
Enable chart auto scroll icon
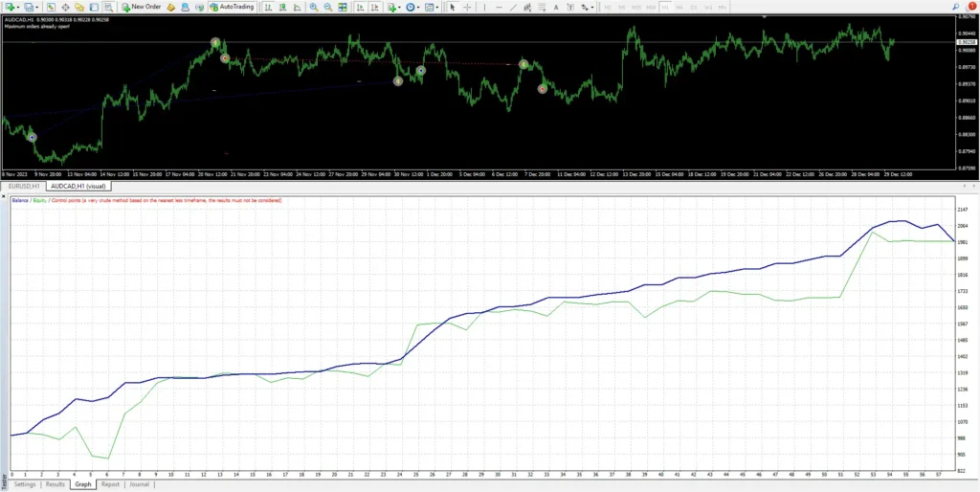tap(360, 7)
